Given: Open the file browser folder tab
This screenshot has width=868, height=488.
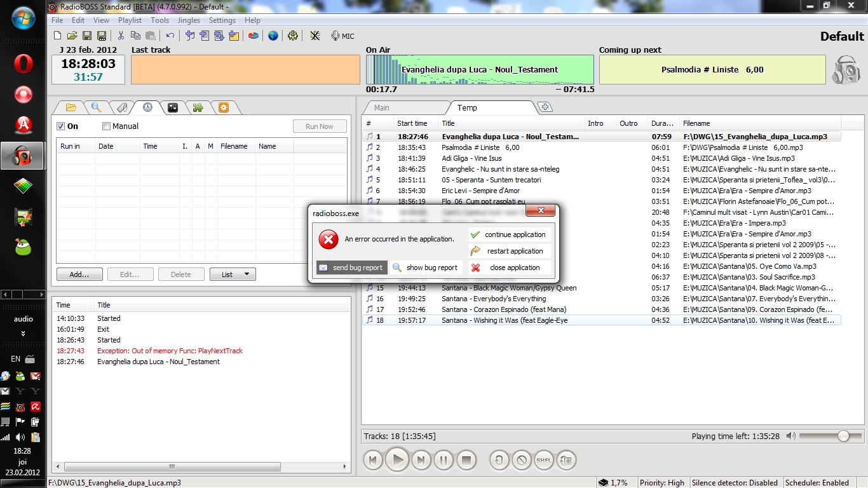Looking at the screenshot, I should click(71, 107).
